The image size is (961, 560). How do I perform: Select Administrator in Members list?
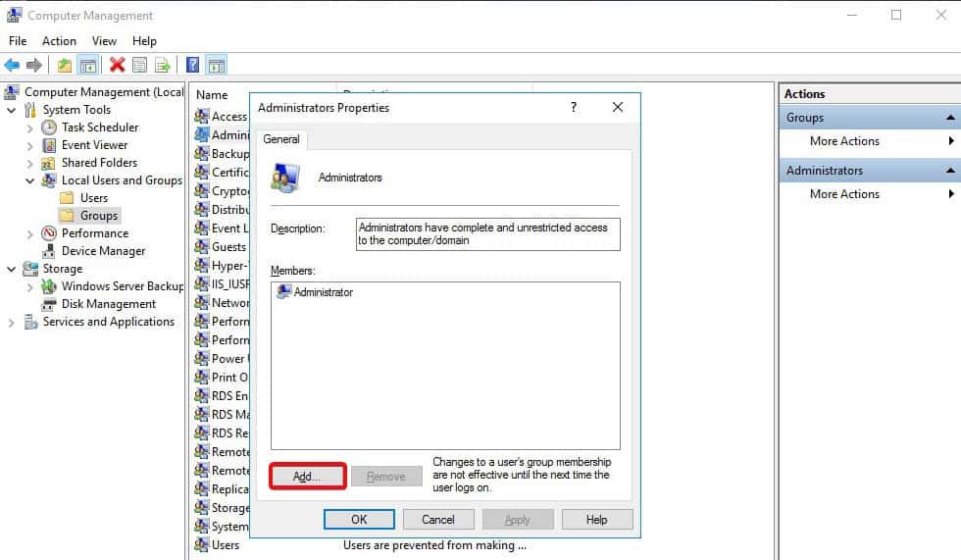click(316, 292)
